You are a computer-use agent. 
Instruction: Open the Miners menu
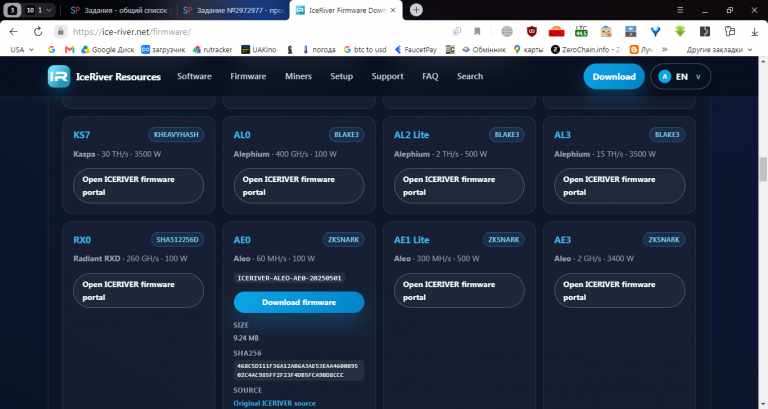298,76
